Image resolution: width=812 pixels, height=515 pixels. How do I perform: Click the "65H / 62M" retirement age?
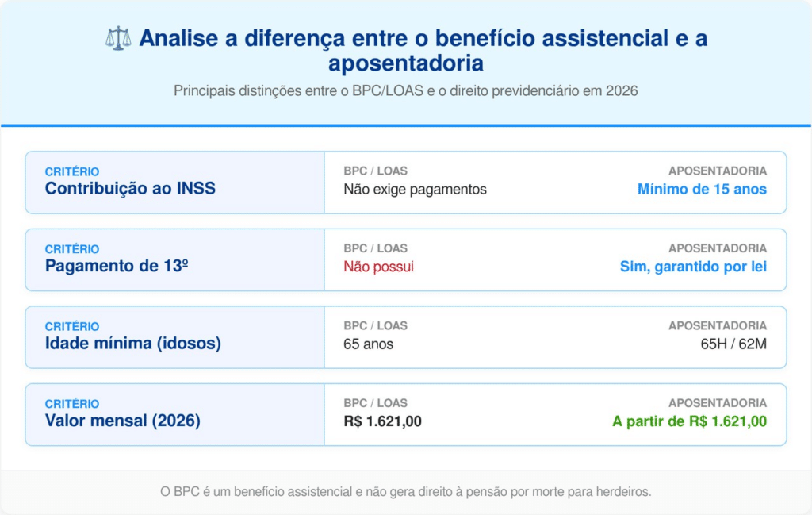pyautogui.click(x=734, y=344)
